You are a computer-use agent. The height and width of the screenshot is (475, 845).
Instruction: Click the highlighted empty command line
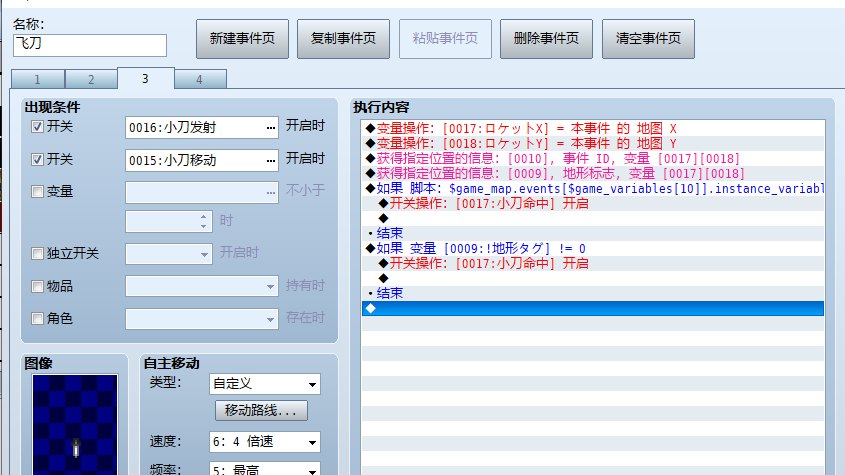[x=593, y=308]
